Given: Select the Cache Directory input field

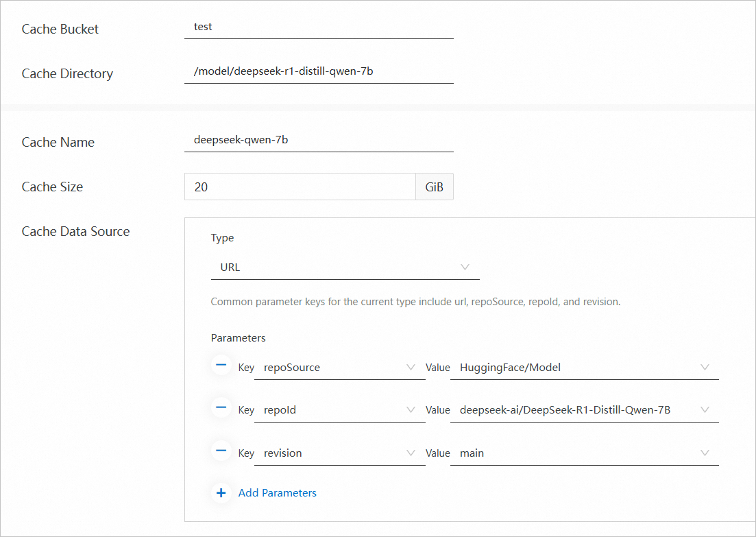Looking at the screenshot, I should tap(319, 71).
